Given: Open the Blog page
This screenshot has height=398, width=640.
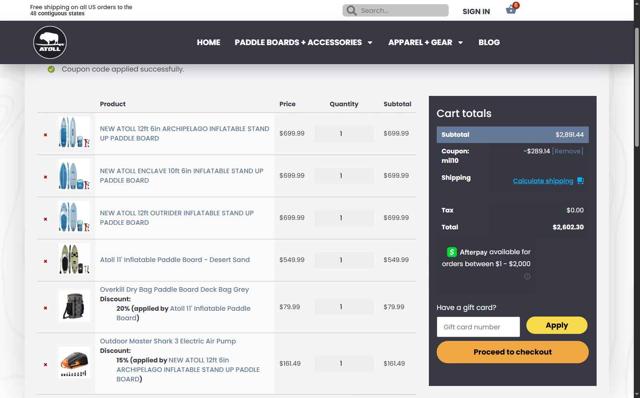Looking at the screenshot, I should coord(489,42).
